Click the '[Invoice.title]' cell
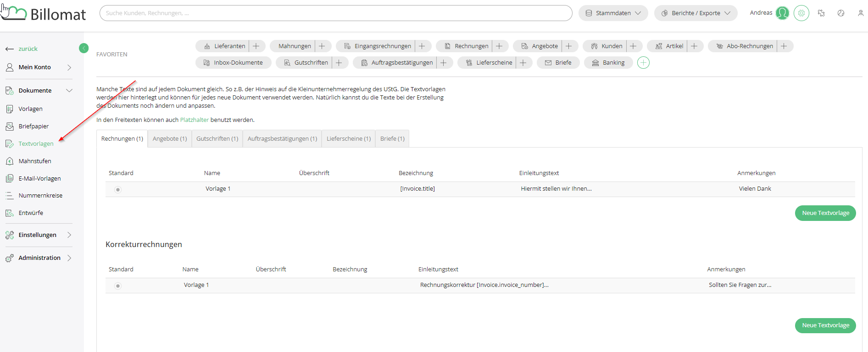This screenshot has width=868, height=352. pyautogui.click(x=417, y=189)
